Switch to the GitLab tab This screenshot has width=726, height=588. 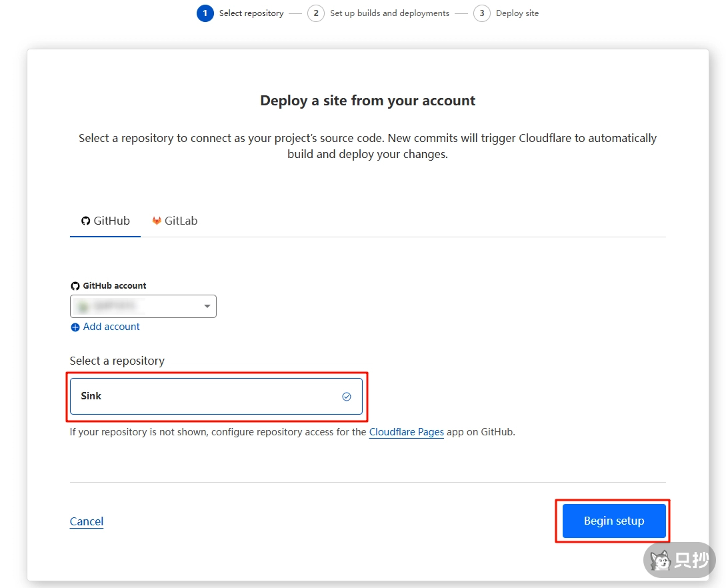pyautogui.click(x=175, y=221)
